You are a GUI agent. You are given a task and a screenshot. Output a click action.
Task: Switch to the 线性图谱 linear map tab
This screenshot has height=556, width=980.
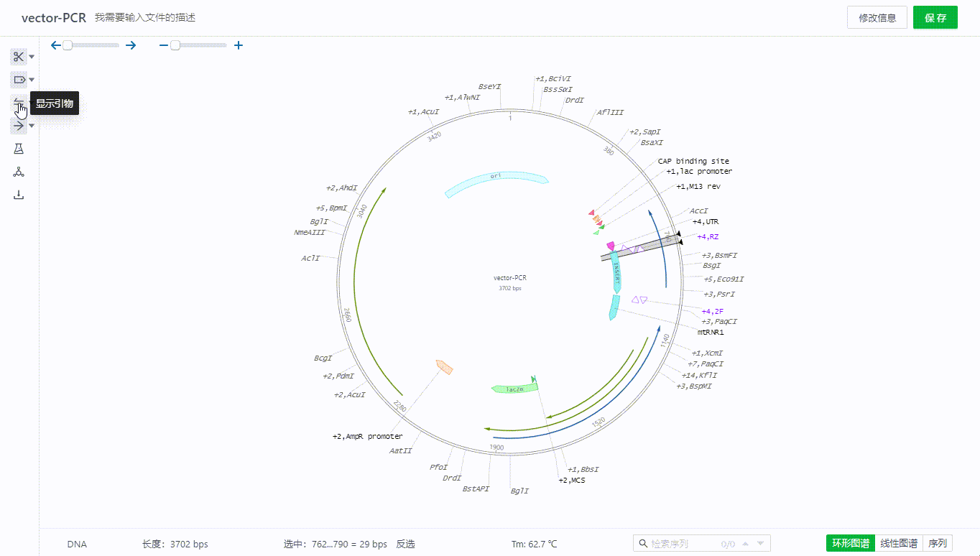[x=899, y=543]
